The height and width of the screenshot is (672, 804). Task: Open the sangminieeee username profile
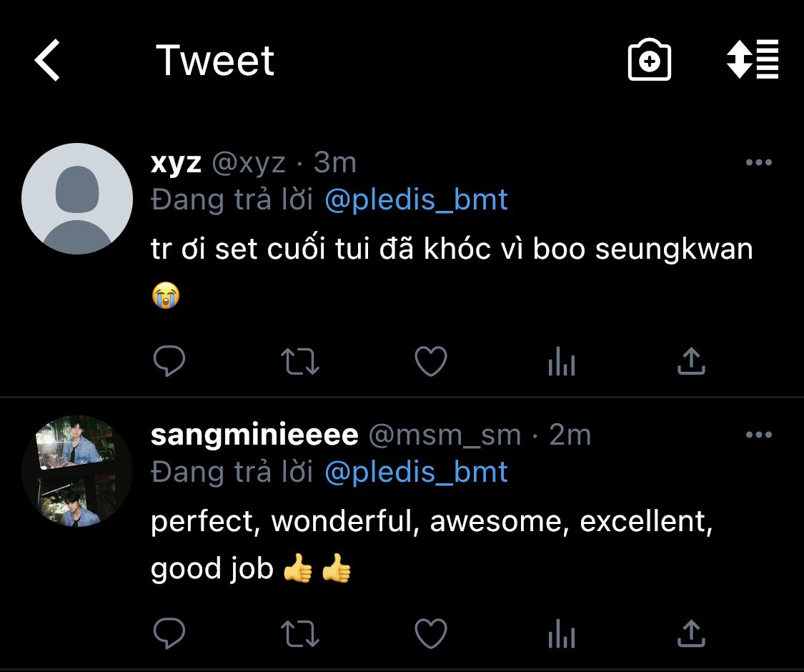(254, 435)
